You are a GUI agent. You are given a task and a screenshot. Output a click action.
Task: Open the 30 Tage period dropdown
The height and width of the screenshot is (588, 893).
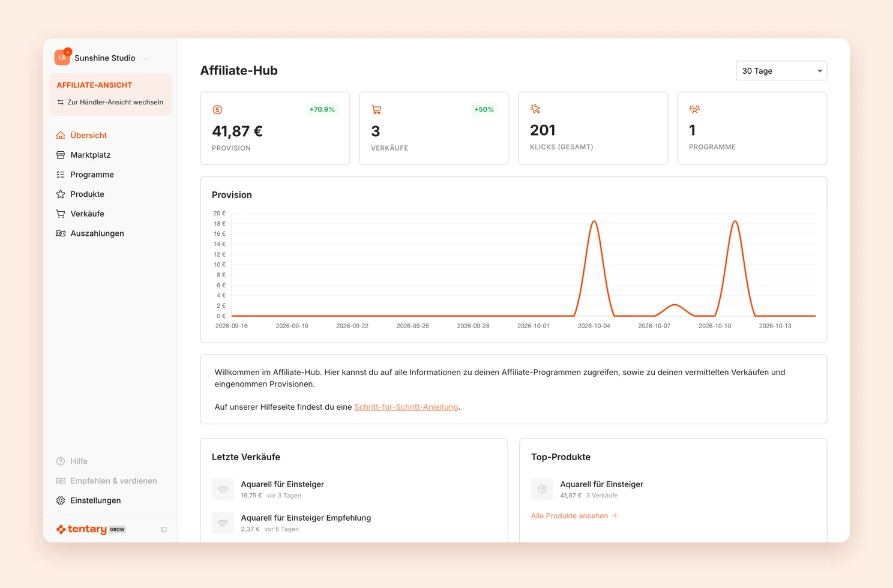(x=781, y=71)
